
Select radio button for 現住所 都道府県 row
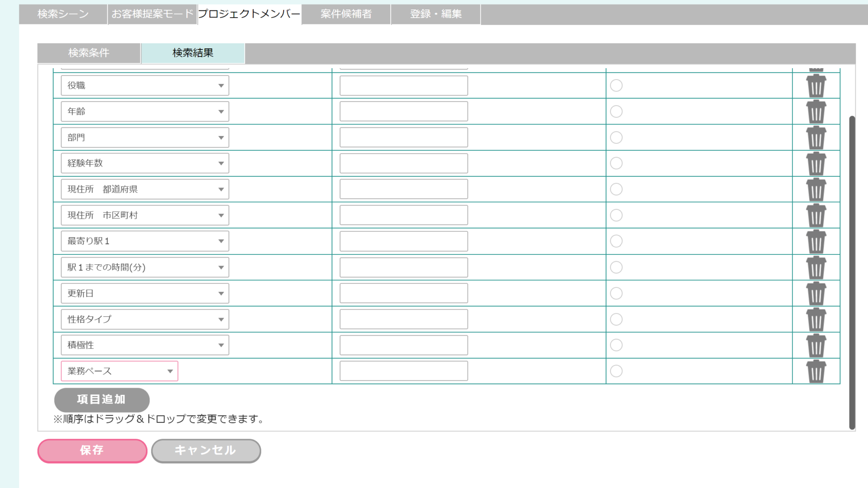pyautogui.click(x=616, y=189)
